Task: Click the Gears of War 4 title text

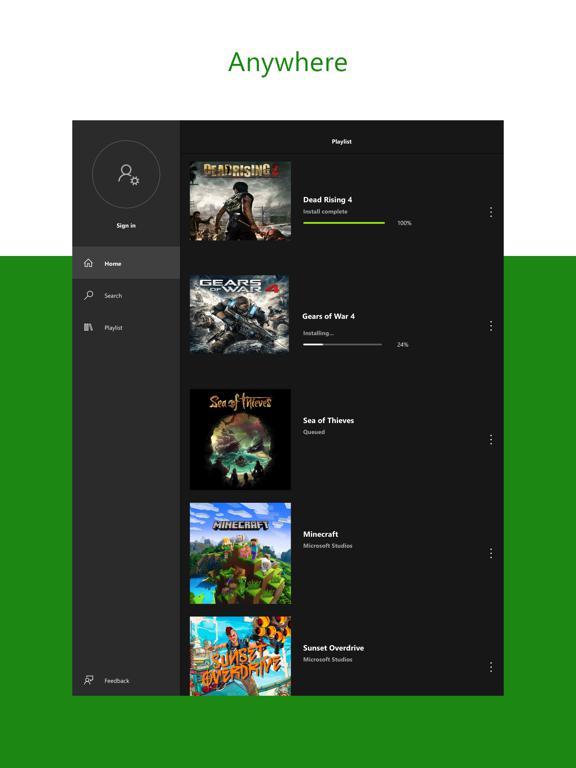Action: [x=328, y=316]
